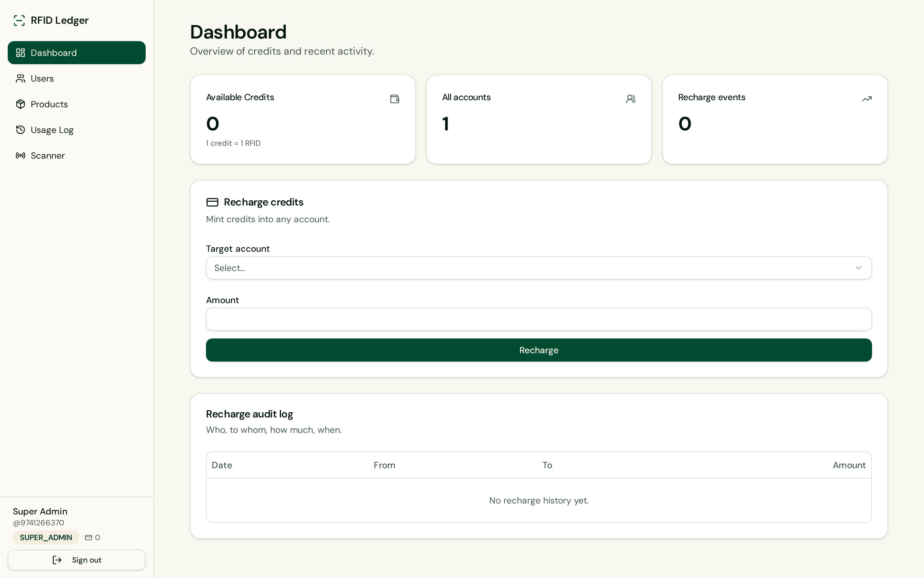Screen dimensions: 924x578
Task: Click the RFID Ledger logo icon
Action: point(19,20)
